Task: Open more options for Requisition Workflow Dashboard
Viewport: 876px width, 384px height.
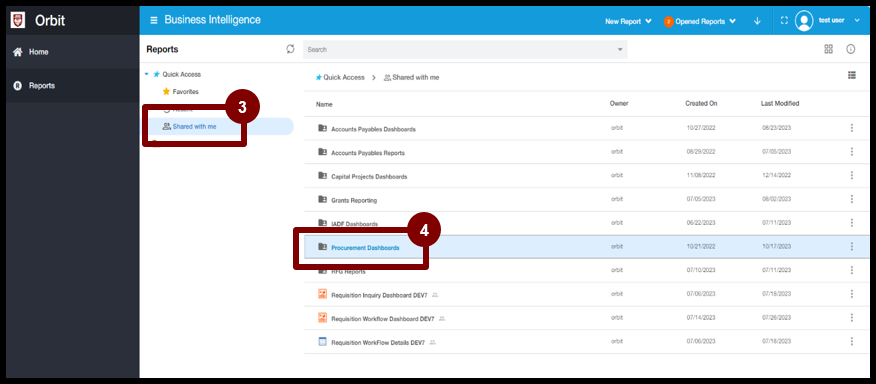Action: click(x=851, y=317)
